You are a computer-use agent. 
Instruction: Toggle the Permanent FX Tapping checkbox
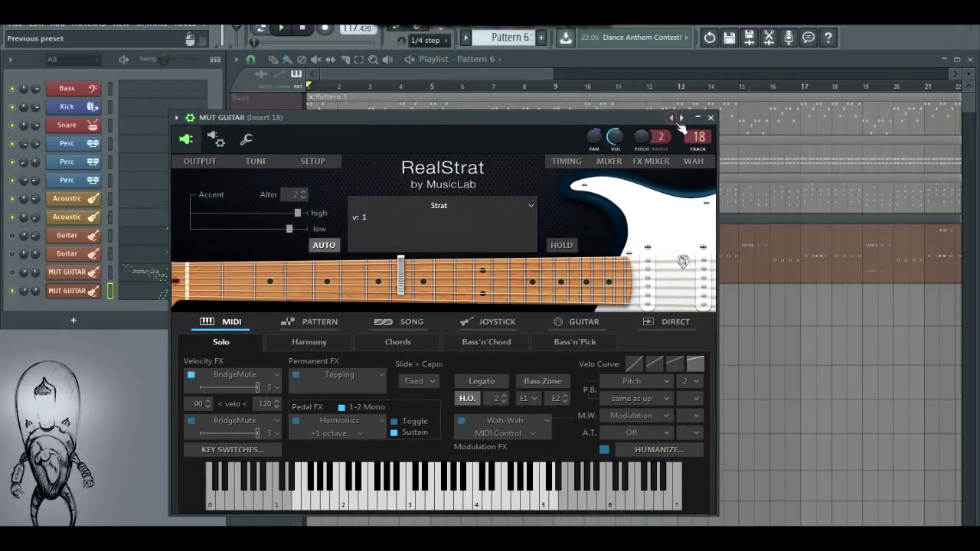pyautogui.click(x=296, y=375)
